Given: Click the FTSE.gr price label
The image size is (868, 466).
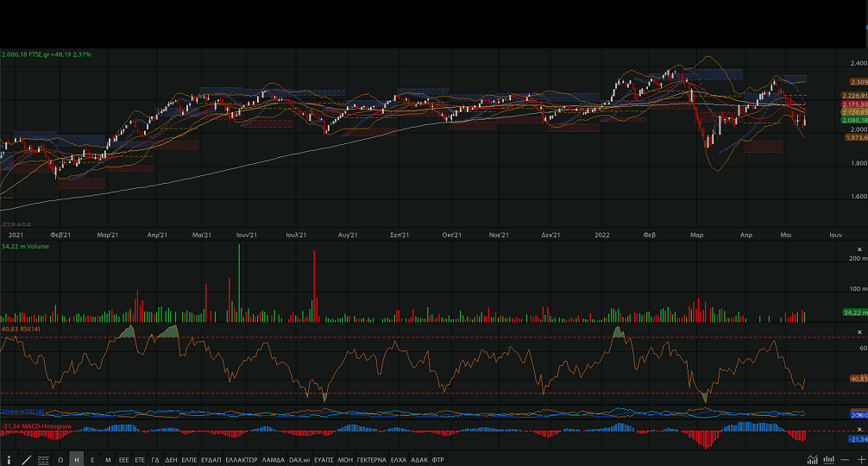Looking at the screenshot, I should (x=47, y=54).
